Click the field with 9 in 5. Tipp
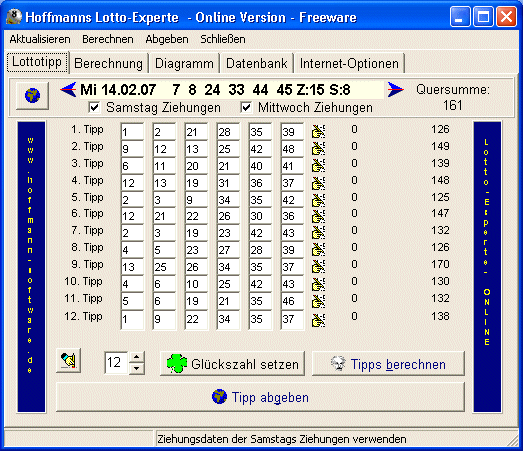This screenshot has width=523, height=451. tap(196, 199)
